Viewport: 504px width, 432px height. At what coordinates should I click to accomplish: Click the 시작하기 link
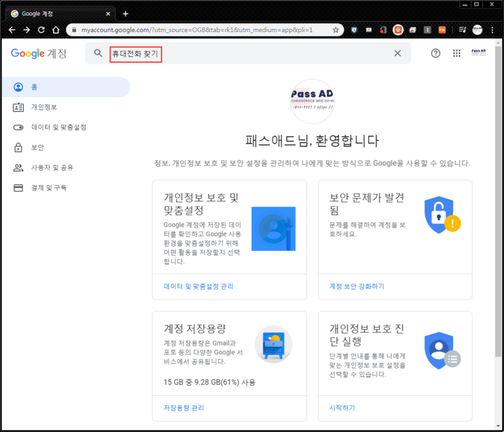point(342,408)
